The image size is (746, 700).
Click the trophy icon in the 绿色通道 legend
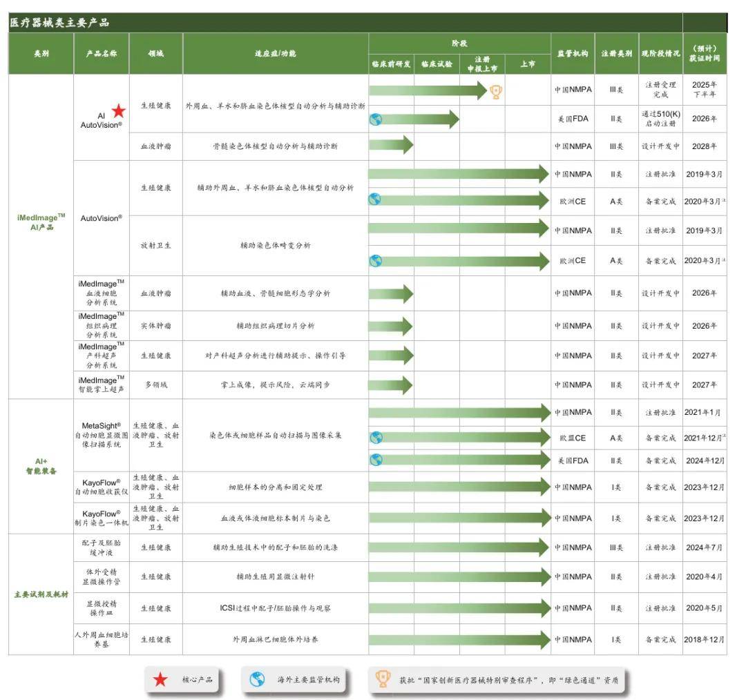pyautogui.click(x=383, y=680)
